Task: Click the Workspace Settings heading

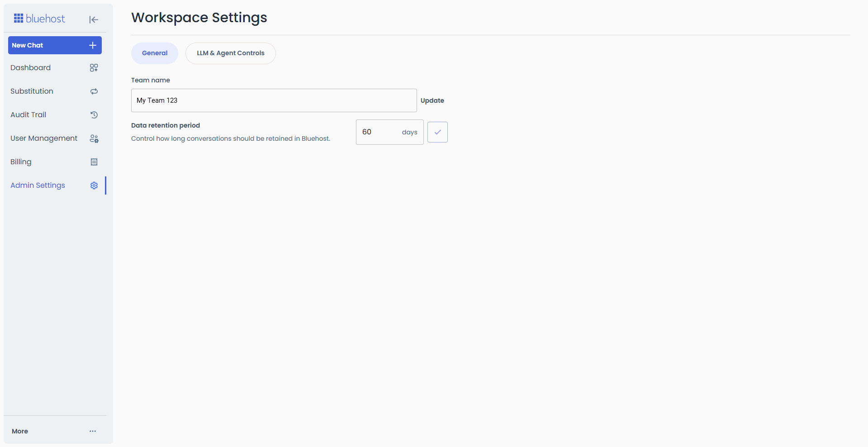Action: 199,18
